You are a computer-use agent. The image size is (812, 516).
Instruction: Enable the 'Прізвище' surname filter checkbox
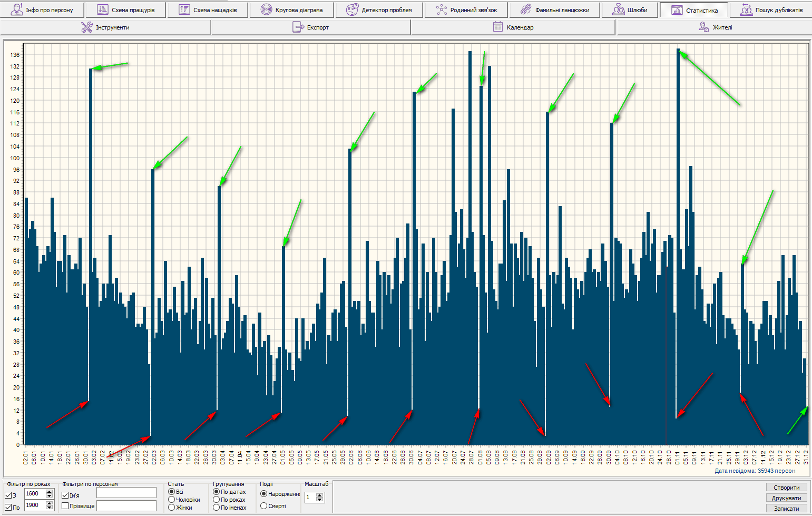(x=65, y=506)
